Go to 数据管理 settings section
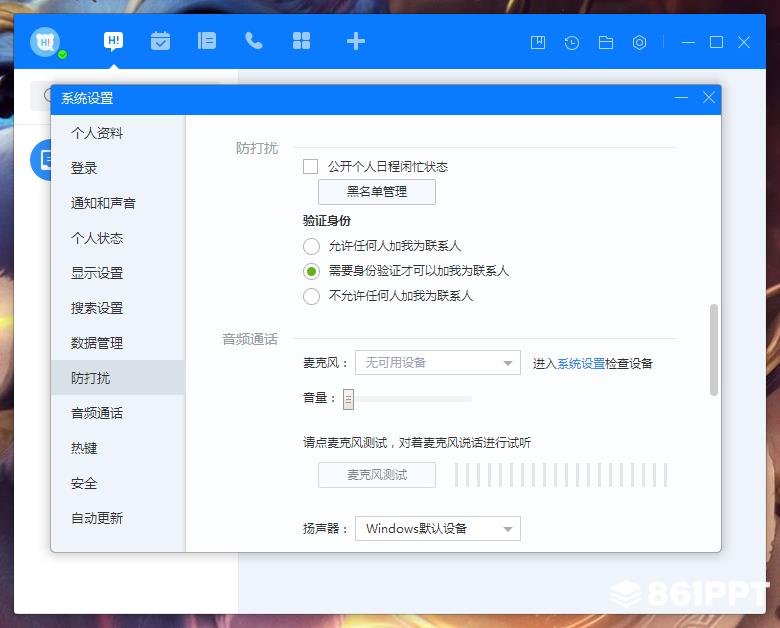This screenshot has width=780, height=628. [x=118, y=343]
